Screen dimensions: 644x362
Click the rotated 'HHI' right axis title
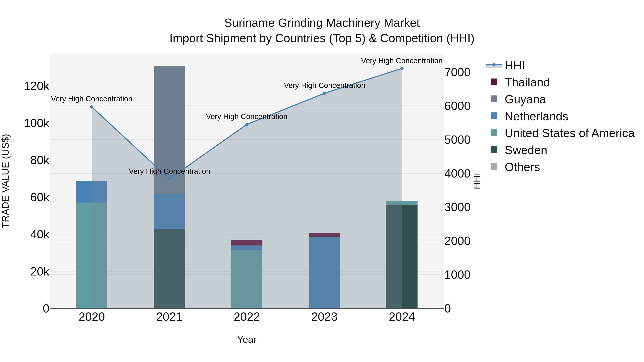[477, 181]
